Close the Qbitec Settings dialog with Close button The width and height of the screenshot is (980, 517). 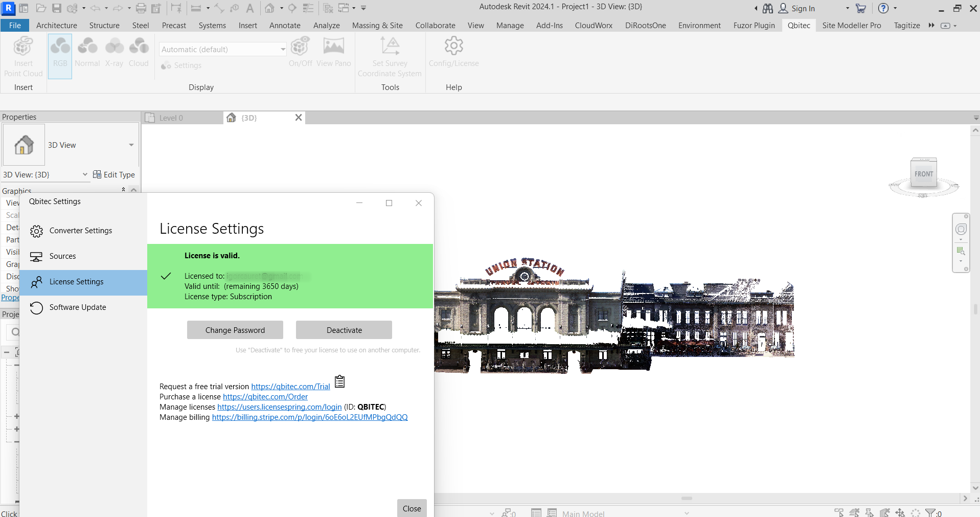[412, 508]
